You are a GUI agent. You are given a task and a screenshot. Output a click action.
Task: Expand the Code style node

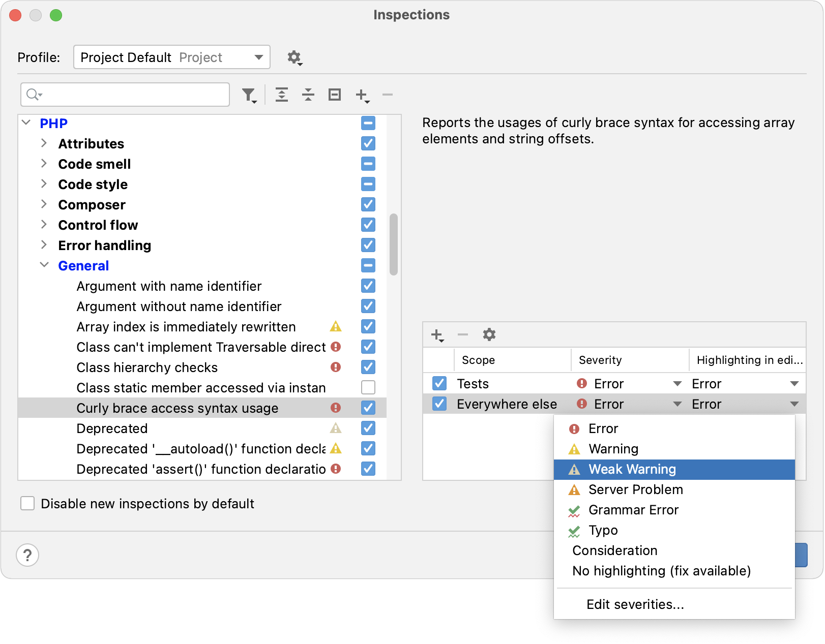coord(44,184)
